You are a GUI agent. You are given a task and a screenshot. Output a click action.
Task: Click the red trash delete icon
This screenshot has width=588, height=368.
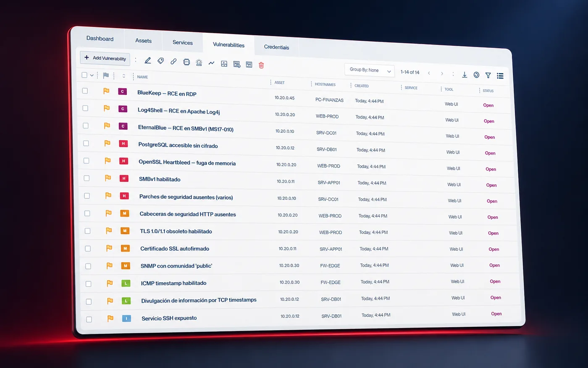[x=261, y=65]
